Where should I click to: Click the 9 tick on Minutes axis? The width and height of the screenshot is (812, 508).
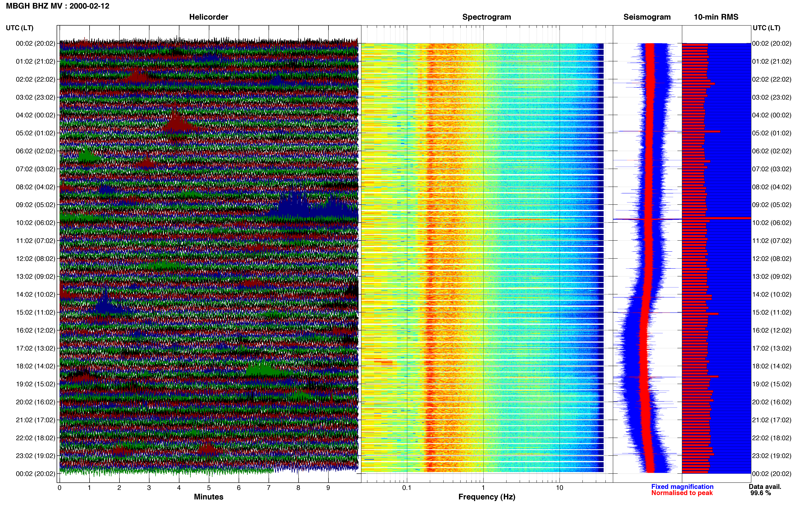point(328,488)
